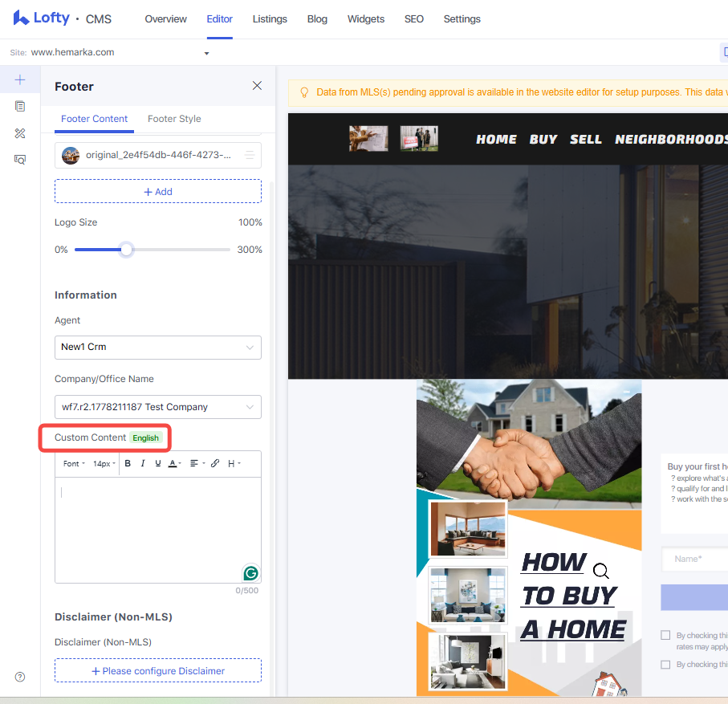Open the pages sidebar icon

pyautogui.click(x=20, y=106)
